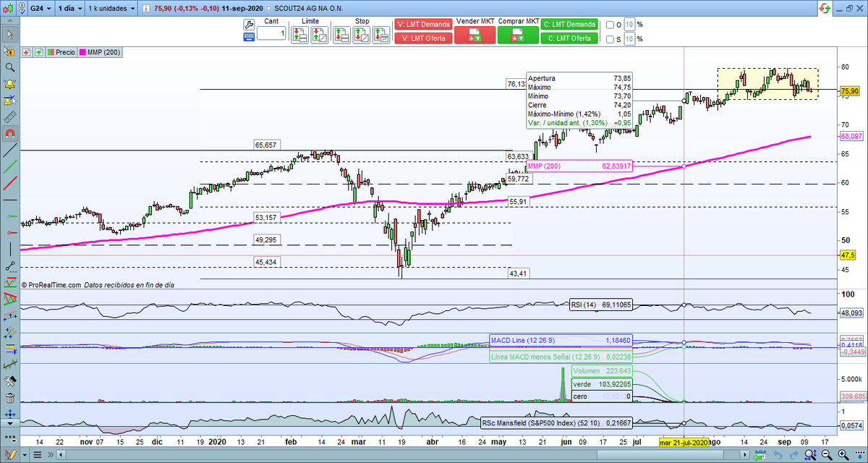Click the Comprar MKT green button
The height and width of the screenshot is (463, 868).
click(519, 35)
